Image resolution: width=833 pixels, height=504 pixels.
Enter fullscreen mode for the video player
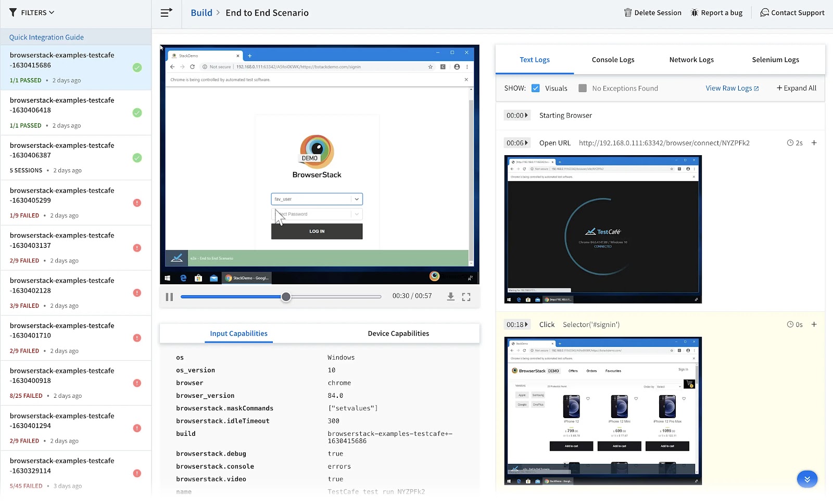(x=466, y=296)
